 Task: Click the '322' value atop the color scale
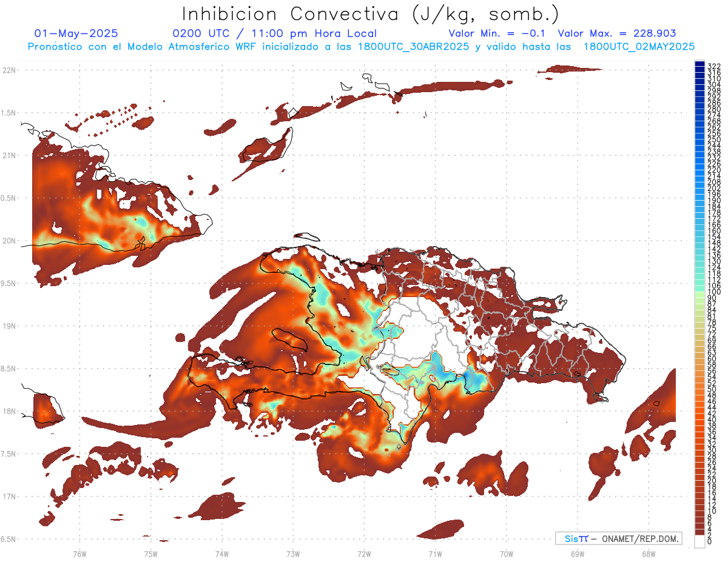coord(713,65)
